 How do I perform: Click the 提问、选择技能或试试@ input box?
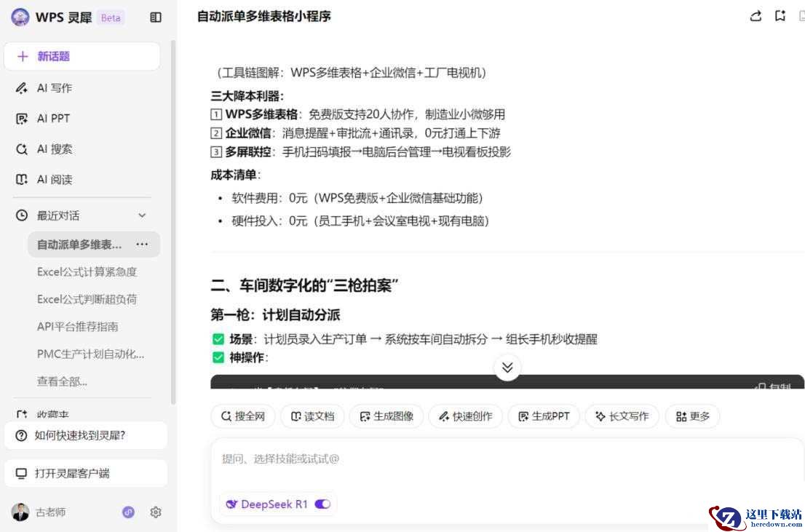click(x=508, y=459)
